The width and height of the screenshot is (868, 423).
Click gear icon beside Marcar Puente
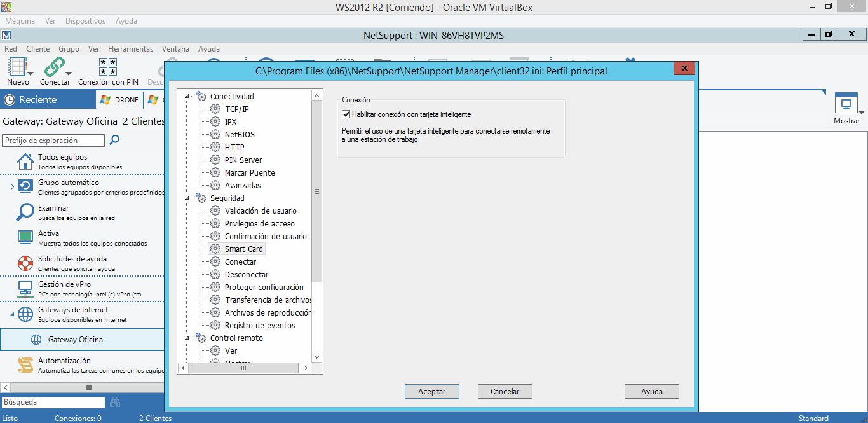click(215, 172)
